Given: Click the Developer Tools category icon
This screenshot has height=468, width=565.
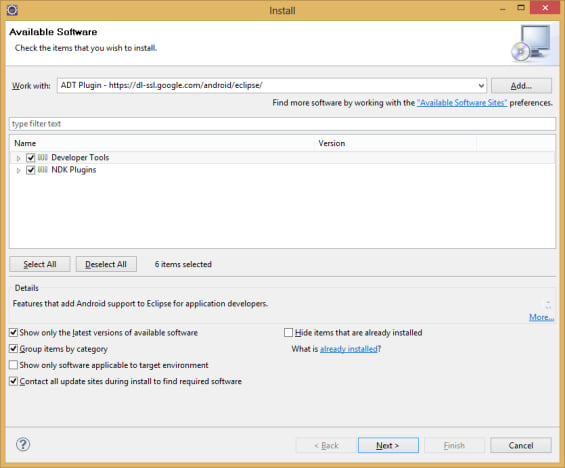Looking at the screenshot, I should pyautogui.click(x=43, y=157).
